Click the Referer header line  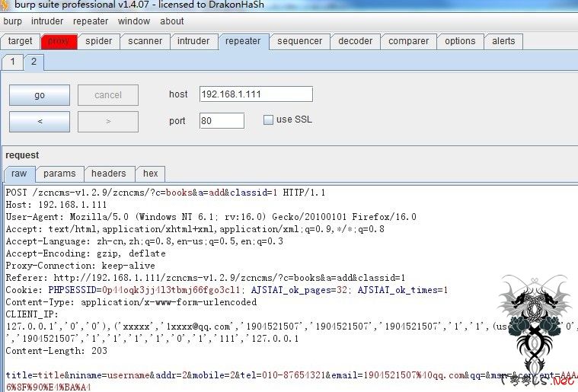click(x=206, y=278)
